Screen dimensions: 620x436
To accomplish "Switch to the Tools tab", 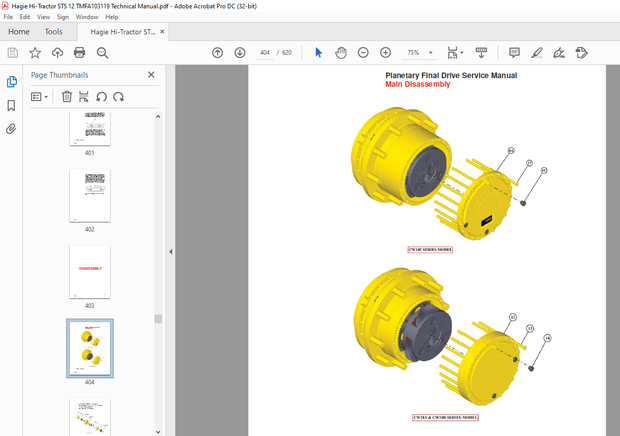I will click(x=53, y=32).
